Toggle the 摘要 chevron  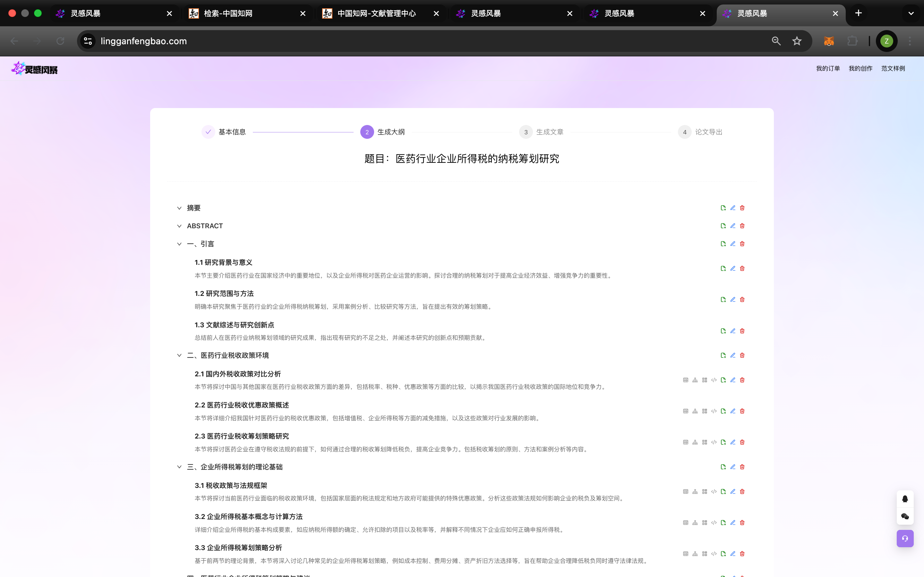[x=179, y=208]
